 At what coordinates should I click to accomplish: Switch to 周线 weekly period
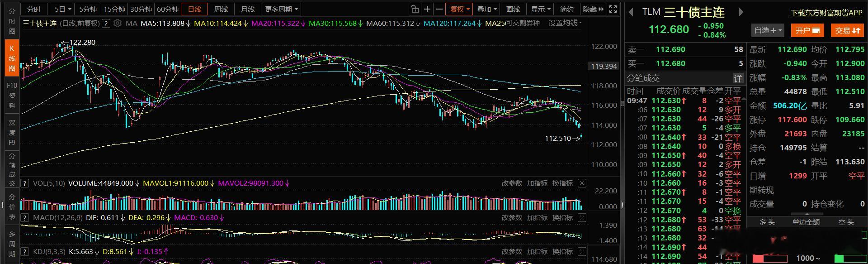coord(221,9)
